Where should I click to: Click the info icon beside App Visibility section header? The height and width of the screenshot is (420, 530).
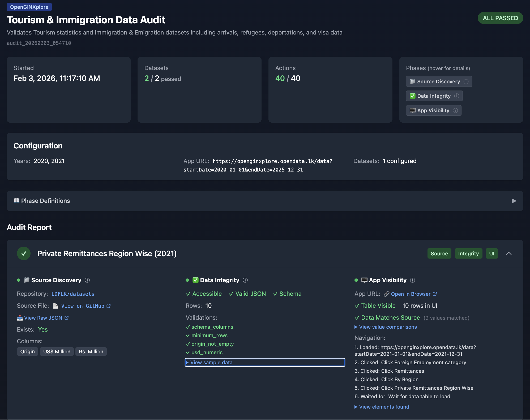point(413,280)
